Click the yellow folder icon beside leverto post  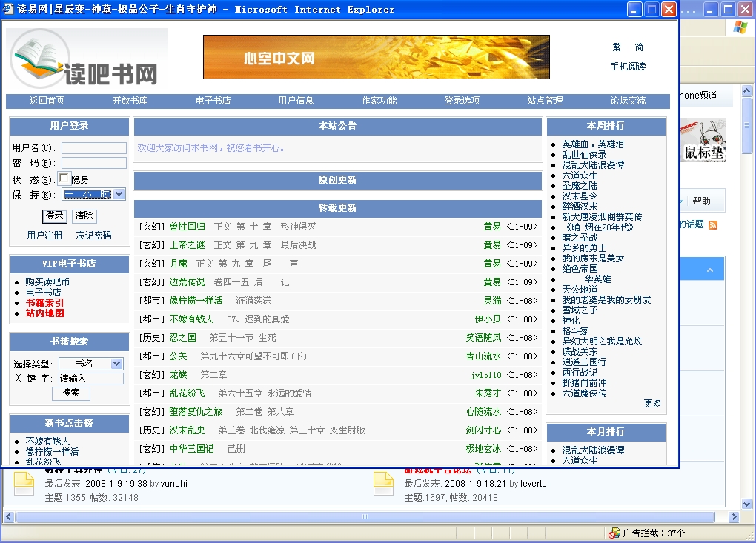click(383, 484)
